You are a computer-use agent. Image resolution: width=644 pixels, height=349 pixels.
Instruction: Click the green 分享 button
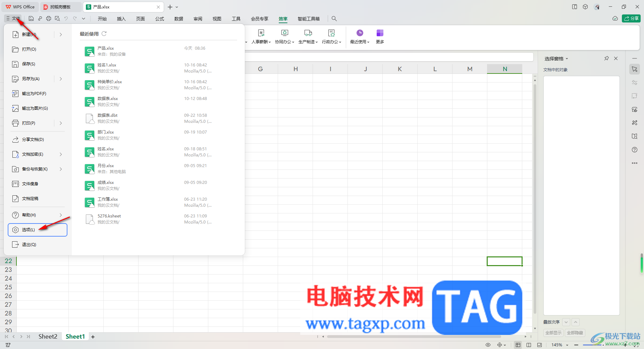click(x=631, y=18)
